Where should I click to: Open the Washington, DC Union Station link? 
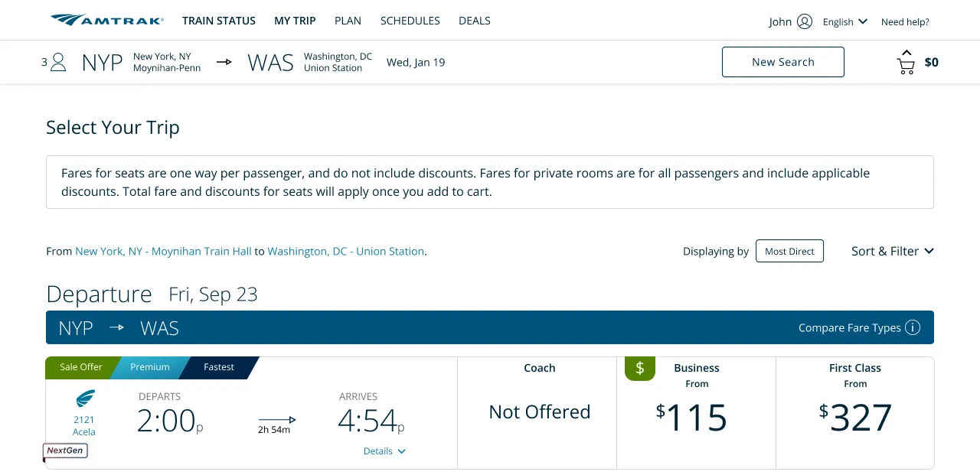tap(345, 252)
